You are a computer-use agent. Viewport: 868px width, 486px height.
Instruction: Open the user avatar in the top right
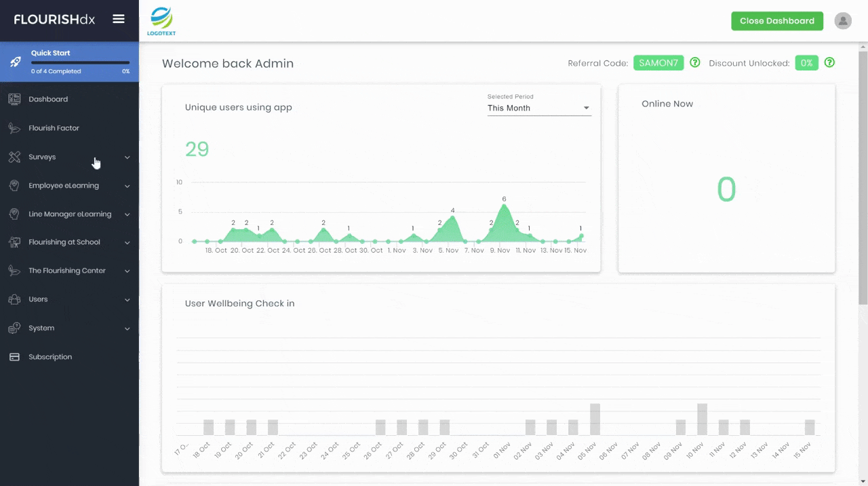pyautogui.click(x=843, y=20)
